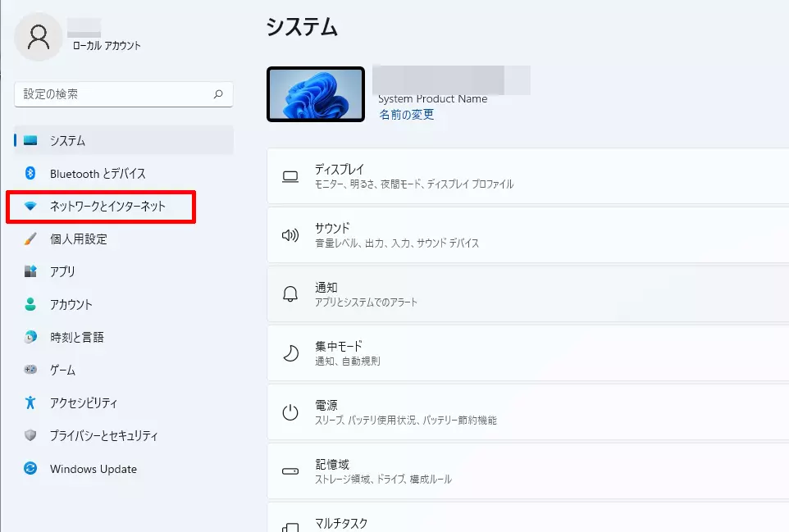Click the アプリ icon in sidebar
The width and height of the screenshot is (789, 532).
coord(30,271)
